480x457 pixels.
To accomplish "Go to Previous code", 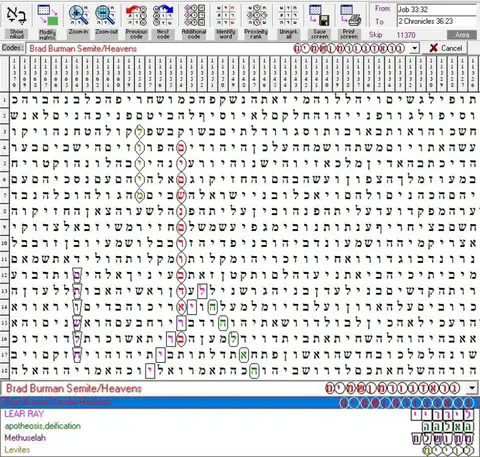I will pyautogui.click(x=136, y=22).
